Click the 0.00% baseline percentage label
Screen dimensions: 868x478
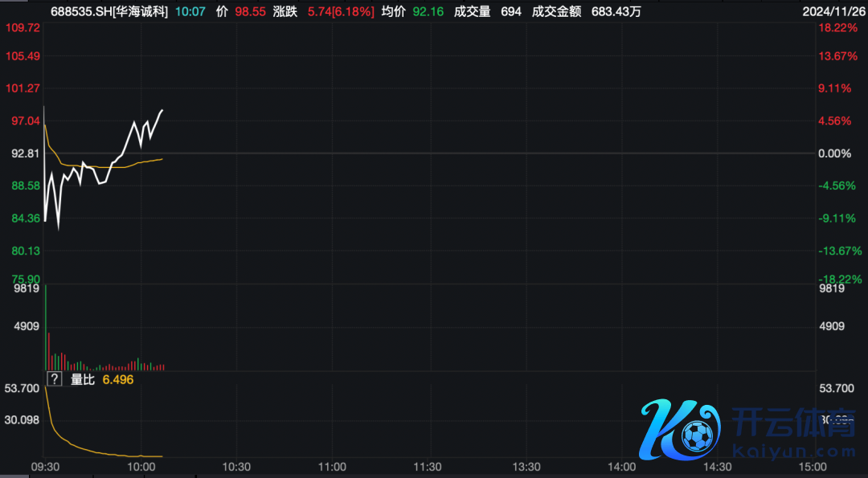pos(833,153)
